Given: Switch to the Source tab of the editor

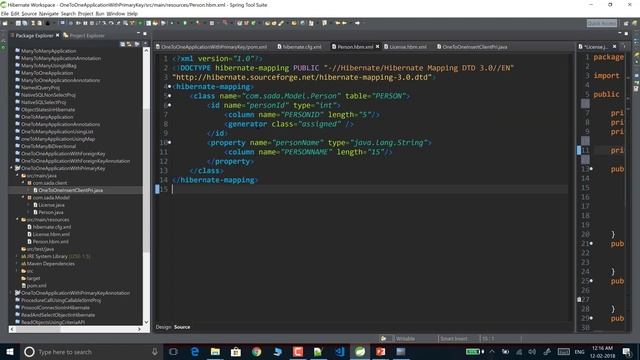Looking at the screenshot, I should pyautogui.click(x=182, y=327).
